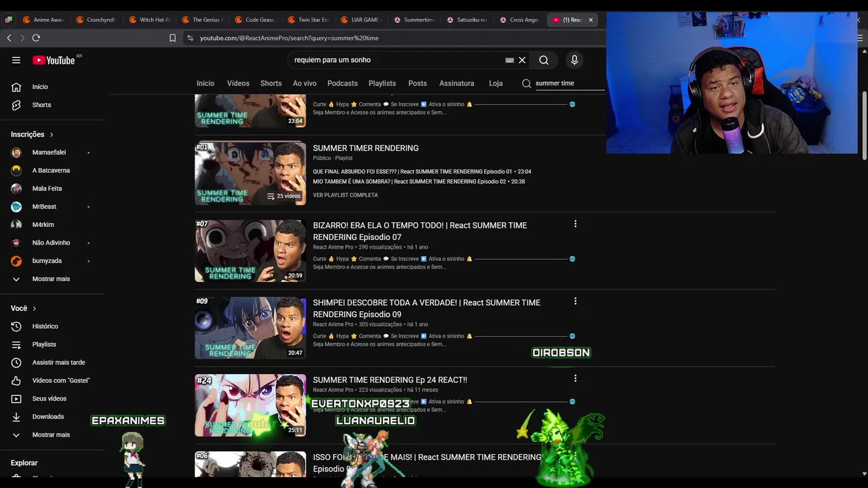868x488 pixels.
Task: Switch to LIAR GAME browser tab
Action: 361,20
